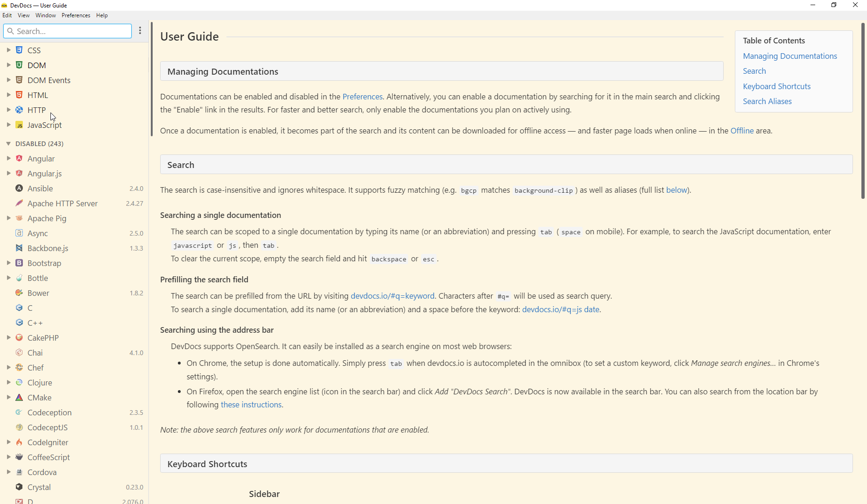867x504 pixels.
Task: Expand the Bootstrap tree arrow
Action: click(x=8, y=263)
